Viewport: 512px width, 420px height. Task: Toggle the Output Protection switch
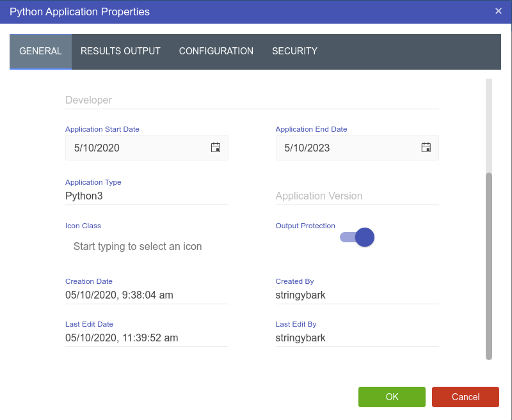pyautogui.click(x=357, y=237)
